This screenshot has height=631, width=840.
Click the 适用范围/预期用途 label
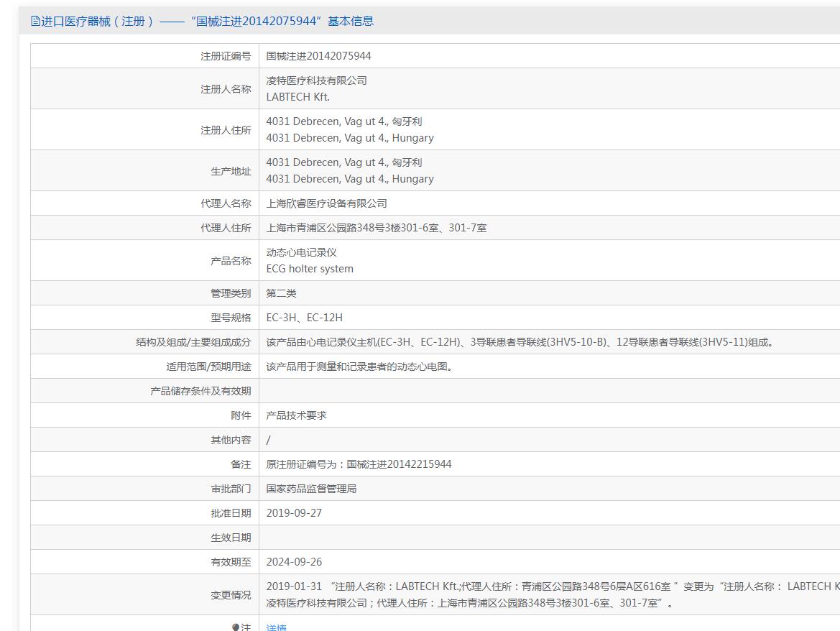pyautogui.click(x=208, y=367)
